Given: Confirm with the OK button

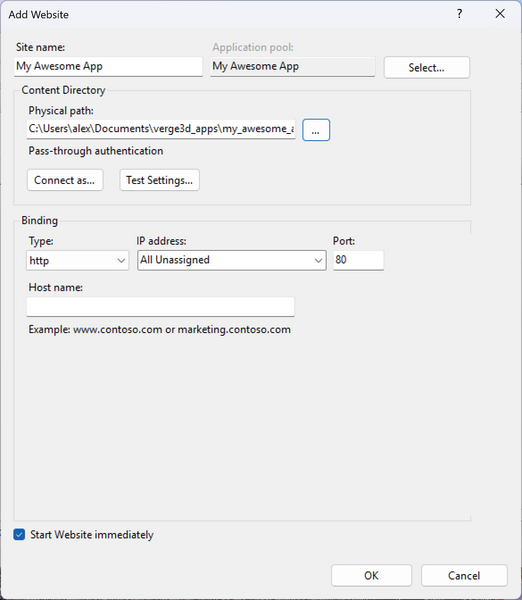Looking at the screenshot, I should point(372,576).
